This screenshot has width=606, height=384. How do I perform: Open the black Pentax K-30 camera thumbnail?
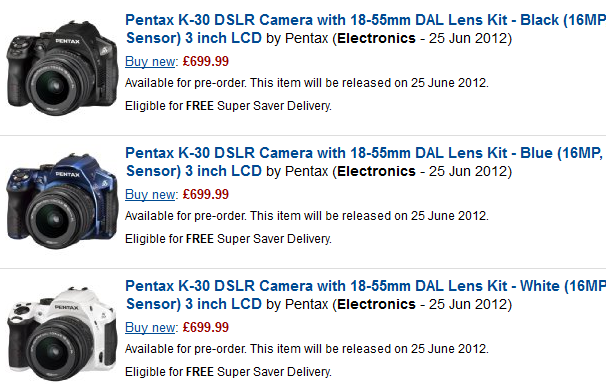62,68
